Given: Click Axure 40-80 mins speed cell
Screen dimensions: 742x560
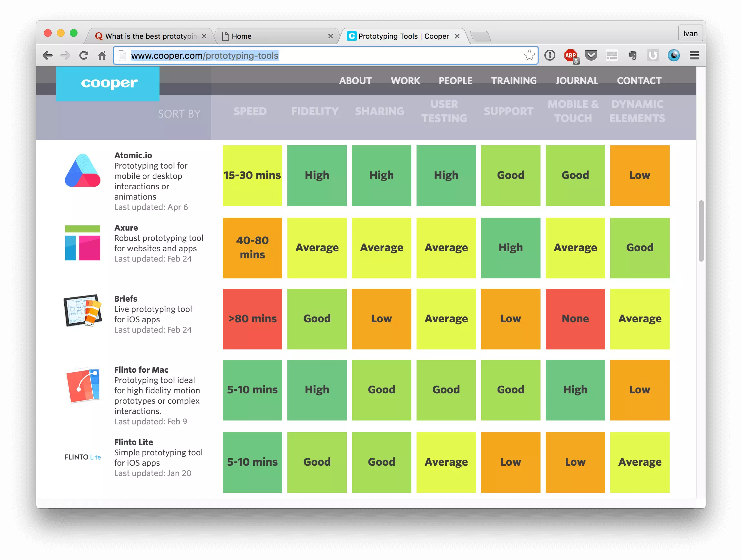Looking at the screenshot, I should click(x=252, y=248).
